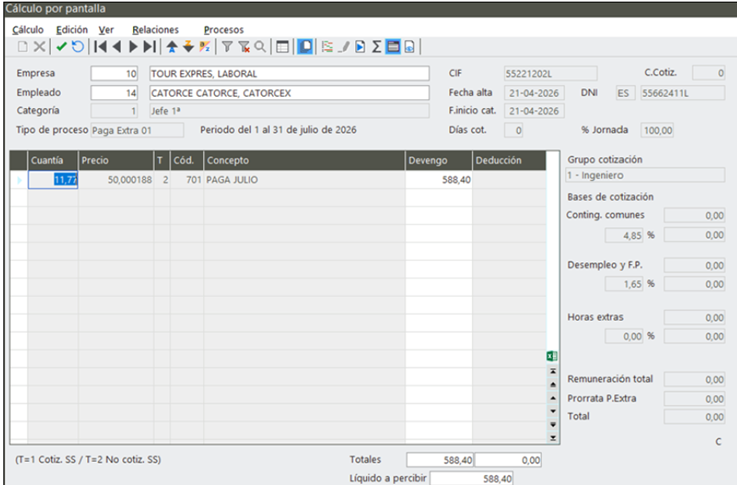
Task: Click the Deducción column header
Action: click(509, 160)
